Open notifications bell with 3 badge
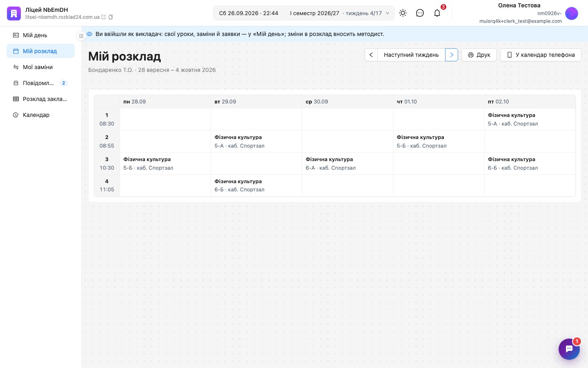588x368 pixels. (437, 13)
